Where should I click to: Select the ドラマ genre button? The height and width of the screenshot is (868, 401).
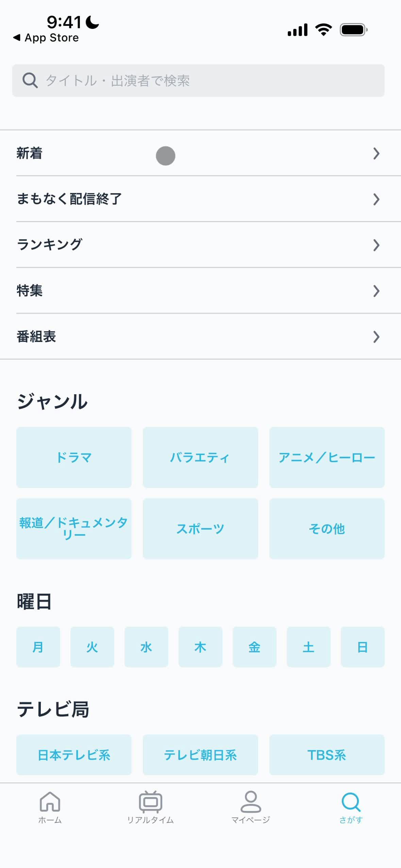point(74,457)
